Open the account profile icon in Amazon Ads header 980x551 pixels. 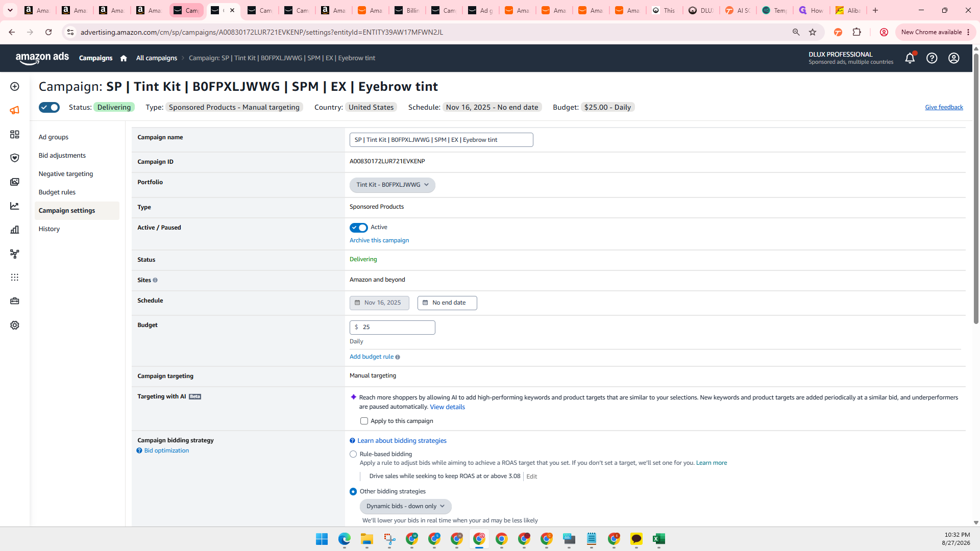click(x=954, y=58)
